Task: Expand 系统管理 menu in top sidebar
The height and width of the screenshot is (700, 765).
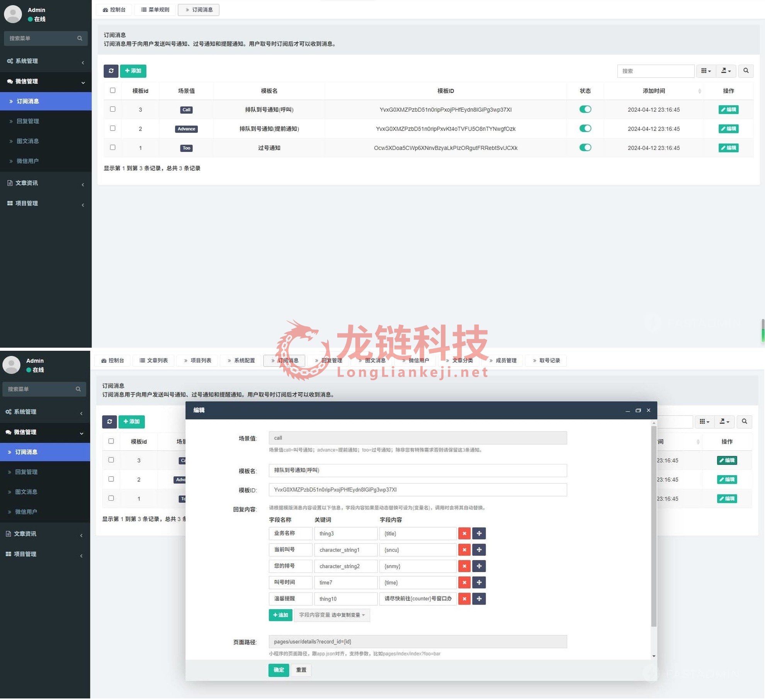Action: tap(46, 61)
